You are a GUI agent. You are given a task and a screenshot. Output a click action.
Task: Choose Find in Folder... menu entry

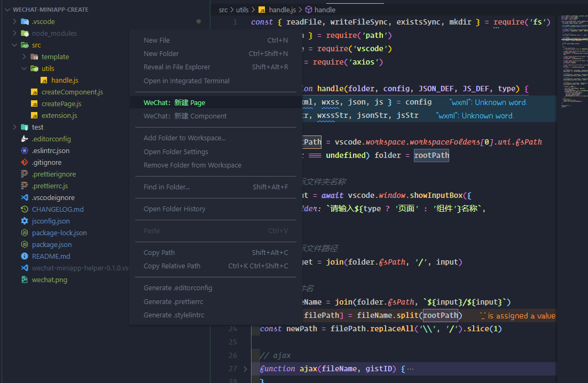coord(216,187)
